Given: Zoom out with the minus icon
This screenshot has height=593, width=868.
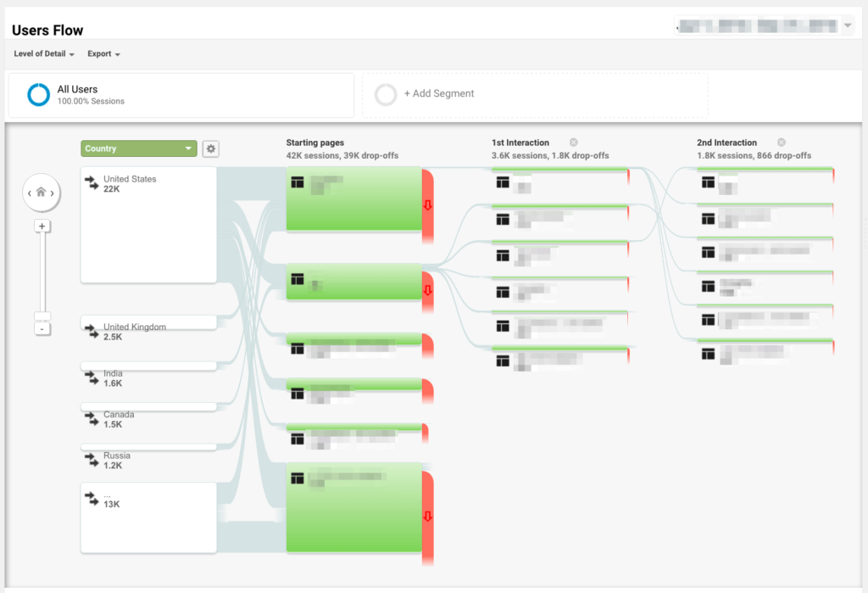Looking at the screenshot, I should (x=42, y=328).
